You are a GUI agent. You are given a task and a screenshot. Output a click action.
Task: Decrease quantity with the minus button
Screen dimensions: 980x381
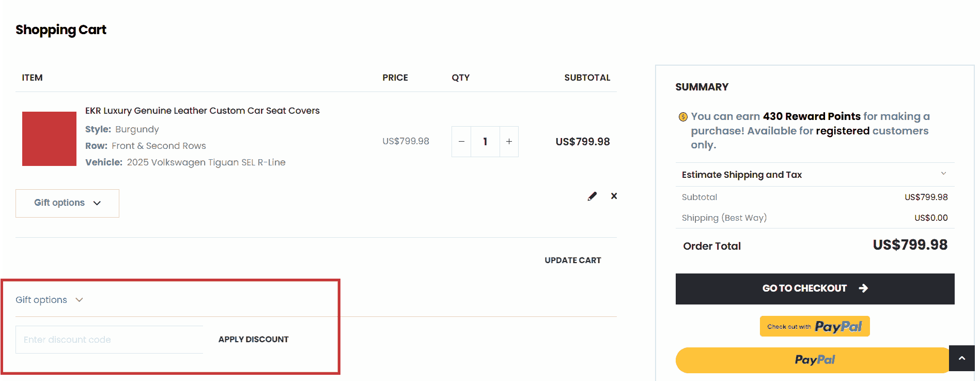[461, 142]
